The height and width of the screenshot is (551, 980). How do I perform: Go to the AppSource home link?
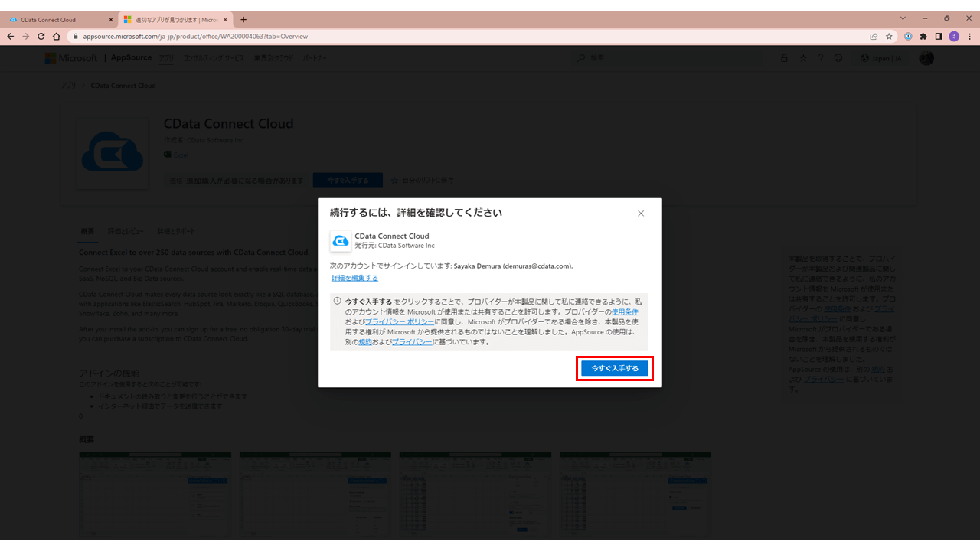[131, 58]
